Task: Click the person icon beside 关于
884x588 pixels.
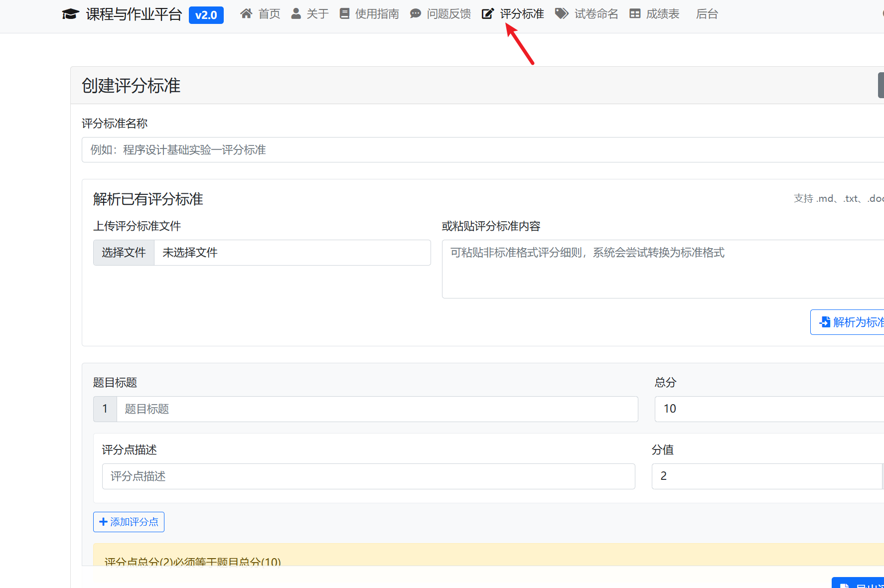Action: pos(296,13)
